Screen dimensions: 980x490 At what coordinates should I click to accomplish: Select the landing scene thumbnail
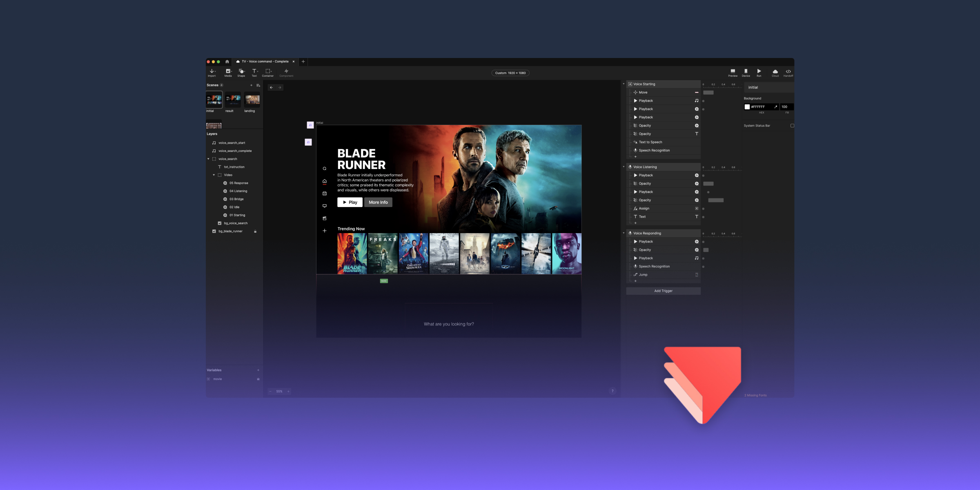[x=252, y=100]
